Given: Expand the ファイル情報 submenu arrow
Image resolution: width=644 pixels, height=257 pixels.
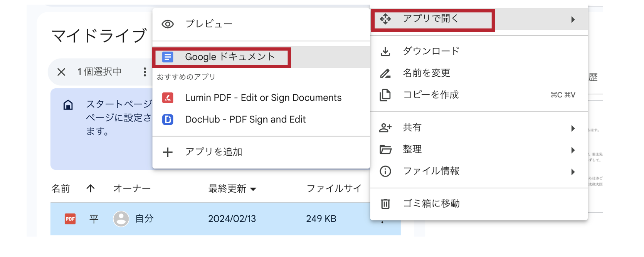Looking at the screenshot, I should 573,172.
